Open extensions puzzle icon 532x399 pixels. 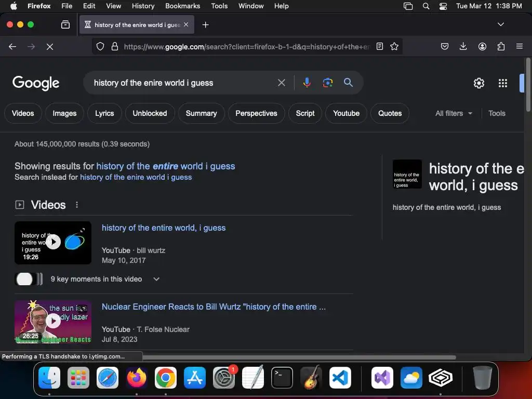click(501, 46)
